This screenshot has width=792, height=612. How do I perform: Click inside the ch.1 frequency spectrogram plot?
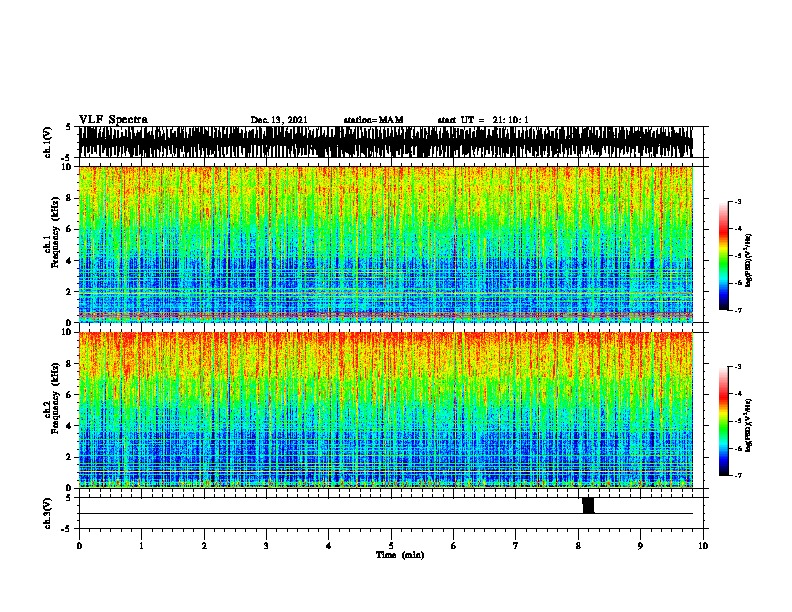[x=386, y=244]
